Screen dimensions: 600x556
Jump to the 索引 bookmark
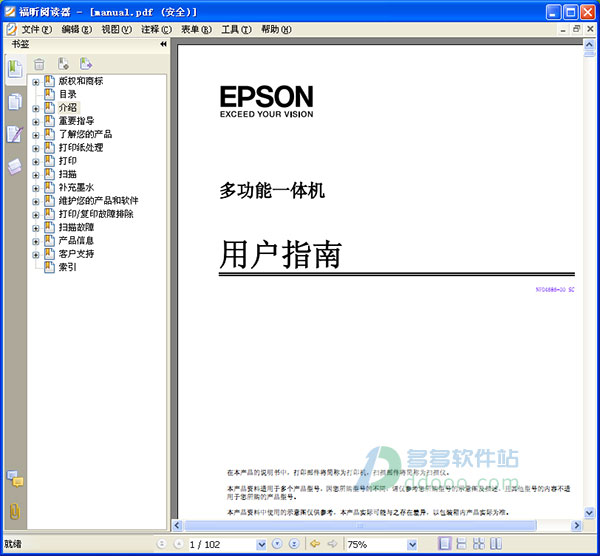pos(67,267)
